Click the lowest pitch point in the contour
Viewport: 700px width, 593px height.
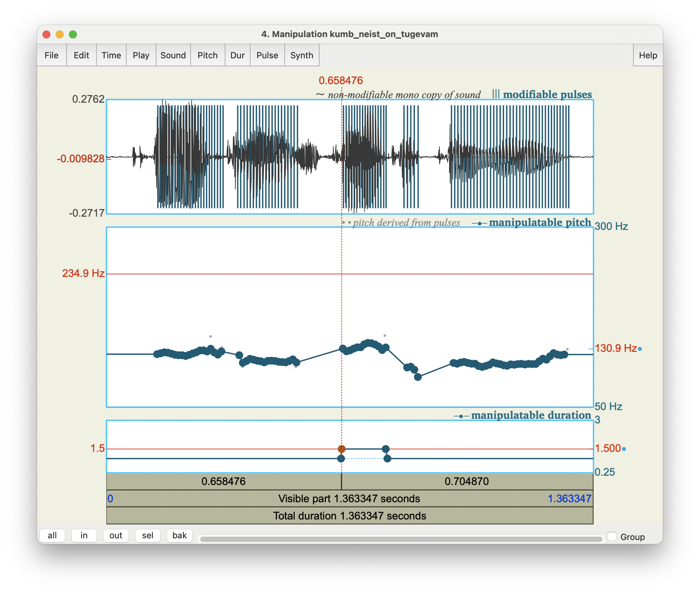418,377
